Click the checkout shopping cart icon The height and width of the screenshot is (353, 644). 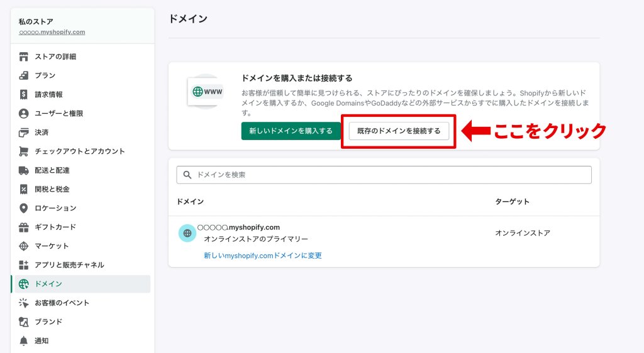[x=24, y=151]
